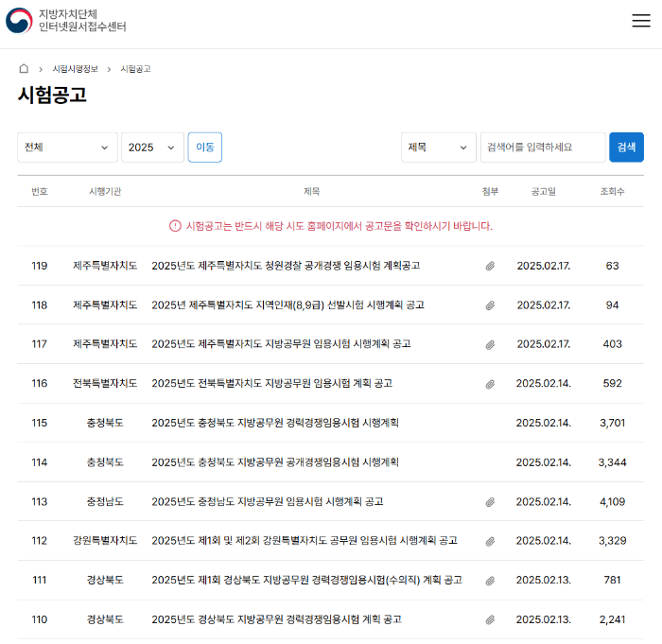Click the 제목 column header
Viewport: 662px width, 644px height.
[x=311, y=191]
